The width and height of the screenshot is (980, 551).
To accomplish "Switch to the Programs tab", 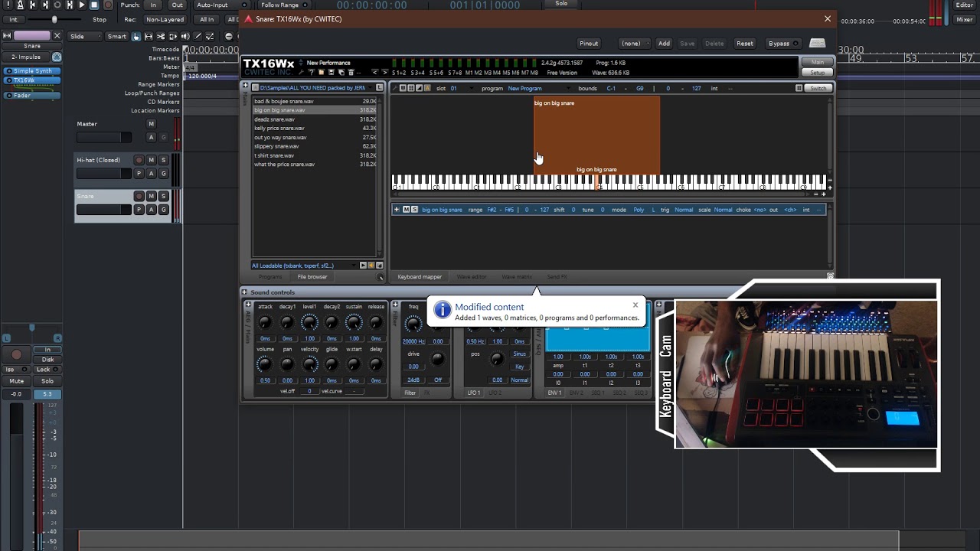I will click(x=270, y=277).
